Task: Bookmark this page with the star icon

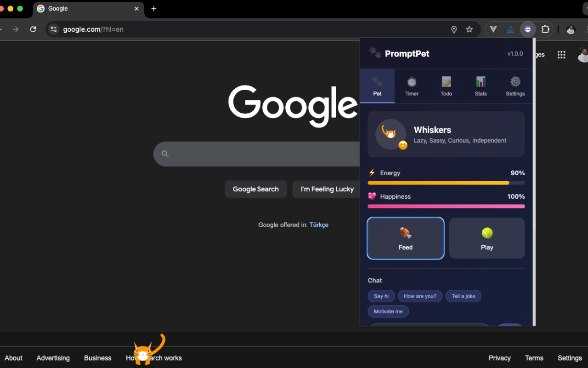Action: [469, 29]
